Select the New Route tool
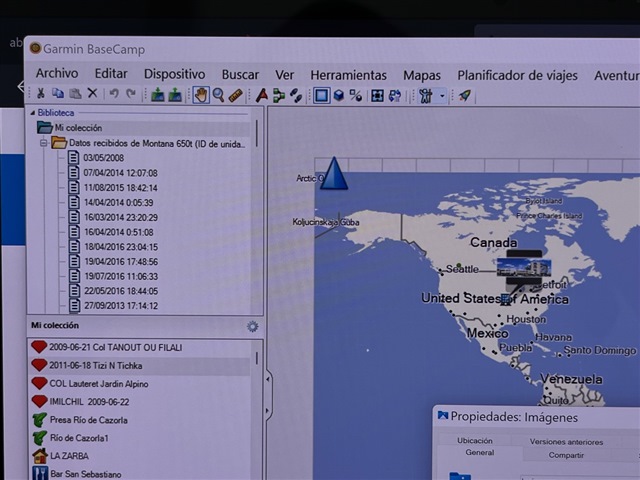Viewport: 640px width, 480px height. click(279, 96)
